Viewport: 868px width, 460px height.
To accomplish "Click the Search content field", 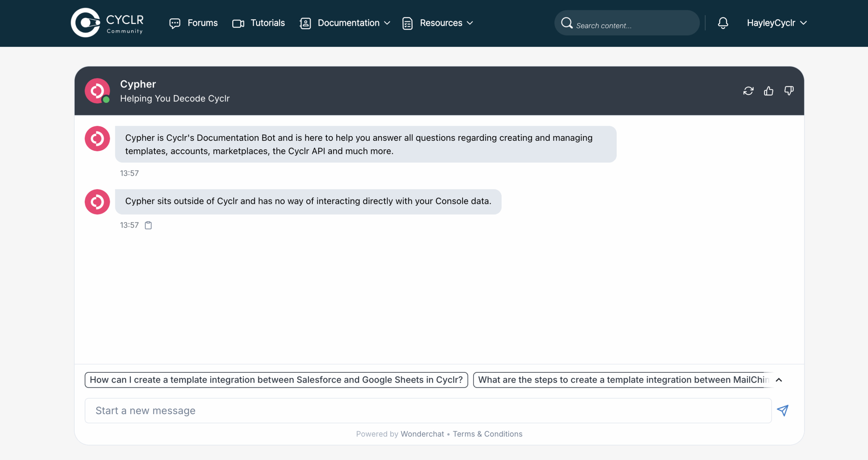I will 627,23.
